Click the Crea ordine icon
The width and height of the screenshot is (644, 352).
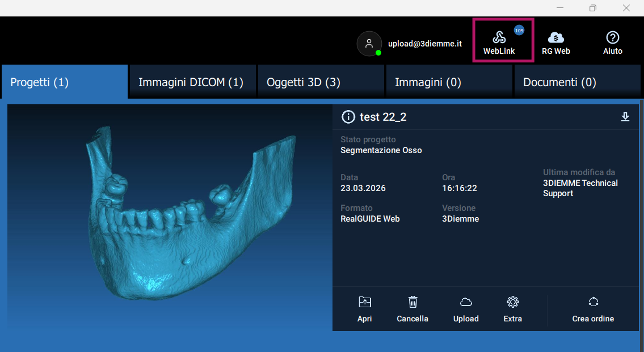pyautogui.click(x=593, y=303)
